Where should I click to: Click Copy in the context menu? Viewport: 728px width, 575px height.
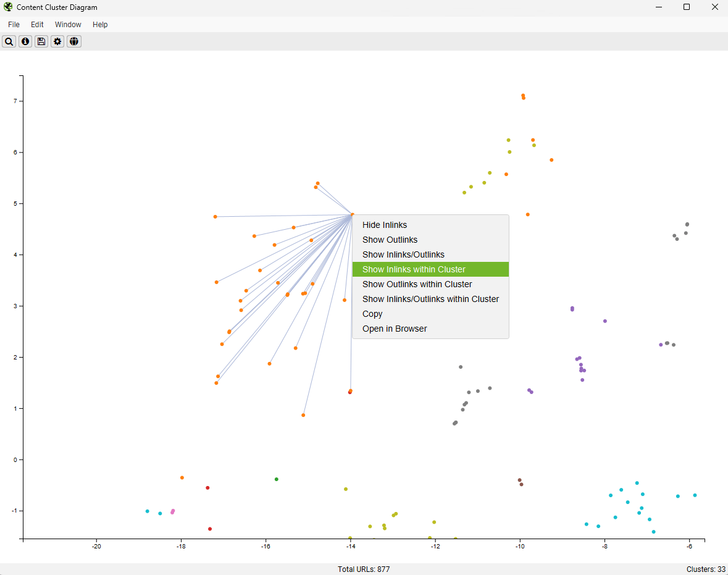tap(372, 314)
